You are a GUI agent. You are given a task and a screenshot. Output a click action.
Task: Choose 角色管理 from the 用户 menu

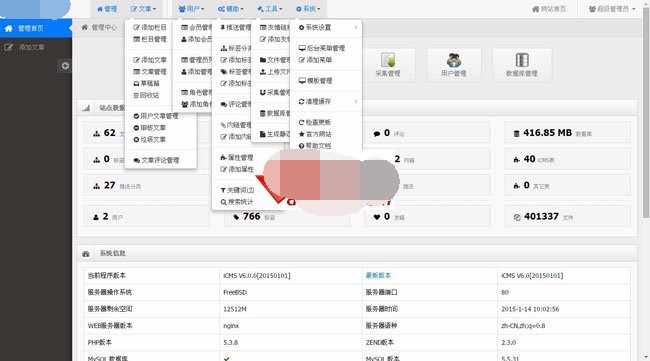point(196,92)
